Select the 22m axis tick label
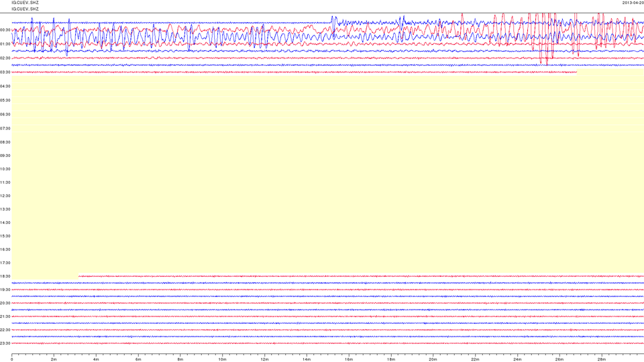The width and height of the screenshot is (644, 362). [x=475, y=359]
